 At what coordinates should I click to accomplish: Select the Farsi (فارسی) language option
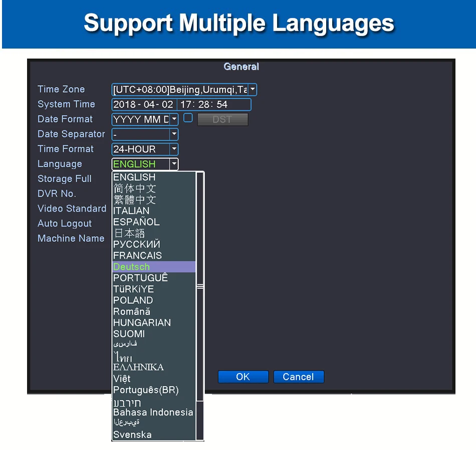(x=154, y=344)
